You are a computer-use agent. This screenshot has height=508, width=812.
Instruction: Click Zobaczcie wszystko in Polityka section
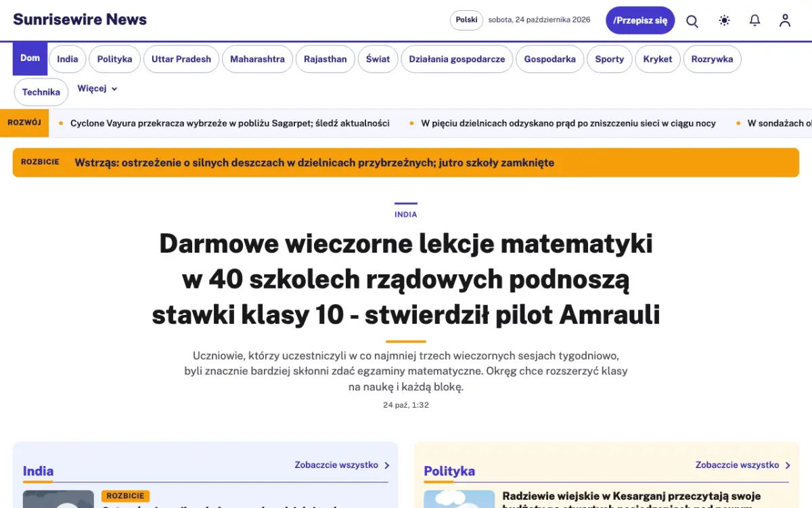click(743, 465)
